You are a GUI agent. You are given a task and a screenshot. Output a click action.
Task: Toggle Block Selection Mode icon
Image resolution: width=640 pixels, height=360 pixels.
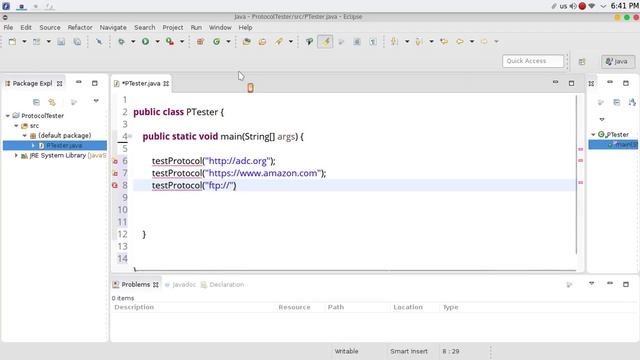[357, 41]
